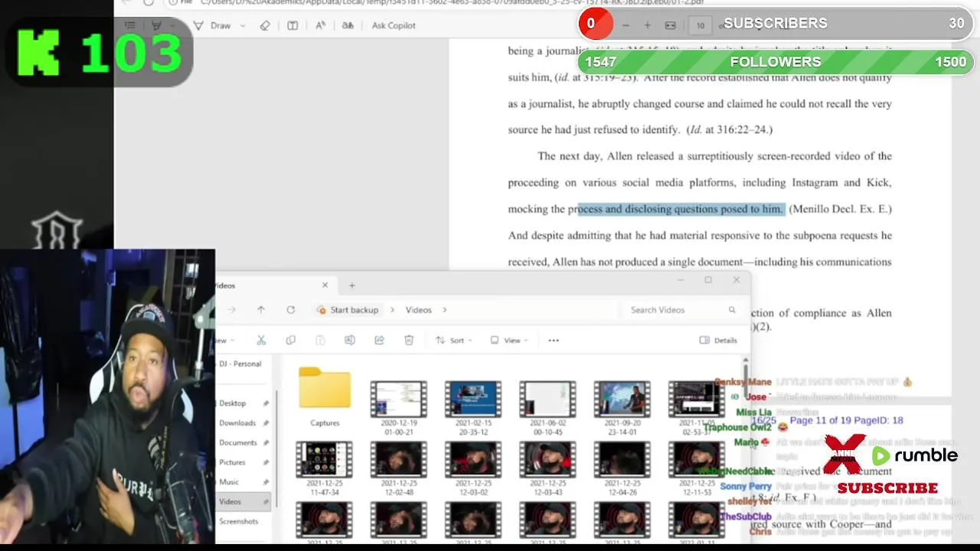Viewport: 980px width, 551px height.
Task: Select DJ - Personal in navigation pane
Action: tap(240, 364)
